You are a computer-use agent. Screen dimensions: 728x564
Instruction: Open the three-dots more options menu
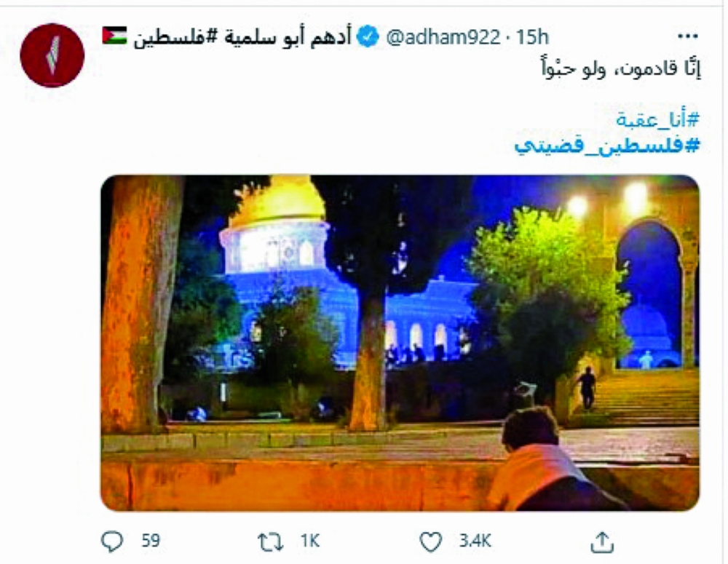[x=688, y=36]
